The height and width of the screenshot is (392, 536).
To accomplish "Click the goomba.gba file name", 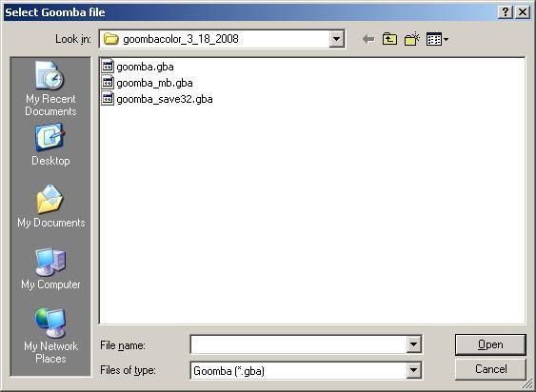I will coord(145,67).
